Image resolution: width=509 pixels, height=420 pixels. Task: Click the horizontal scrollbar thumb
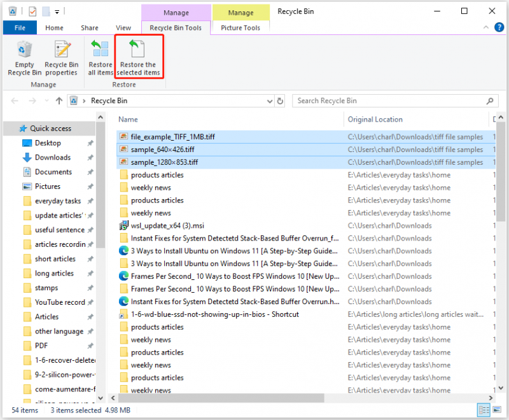point(221,398)
